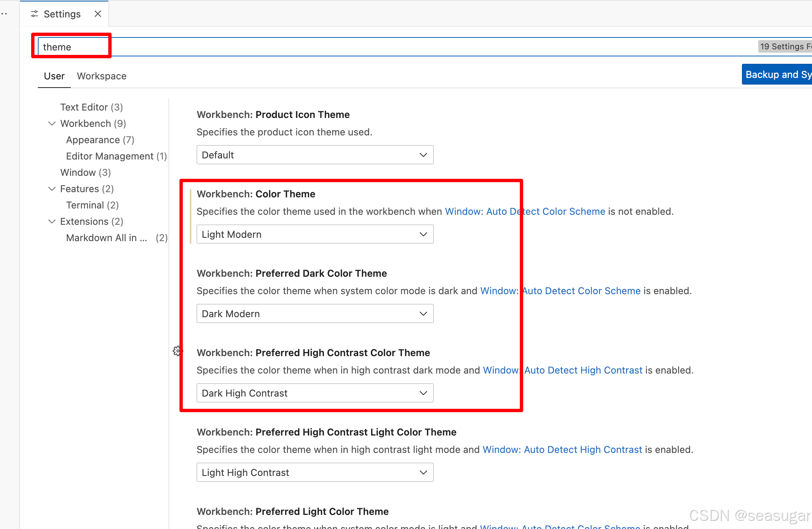
Task: Select Markdown All in One extension entry
Action: point(107,237)
